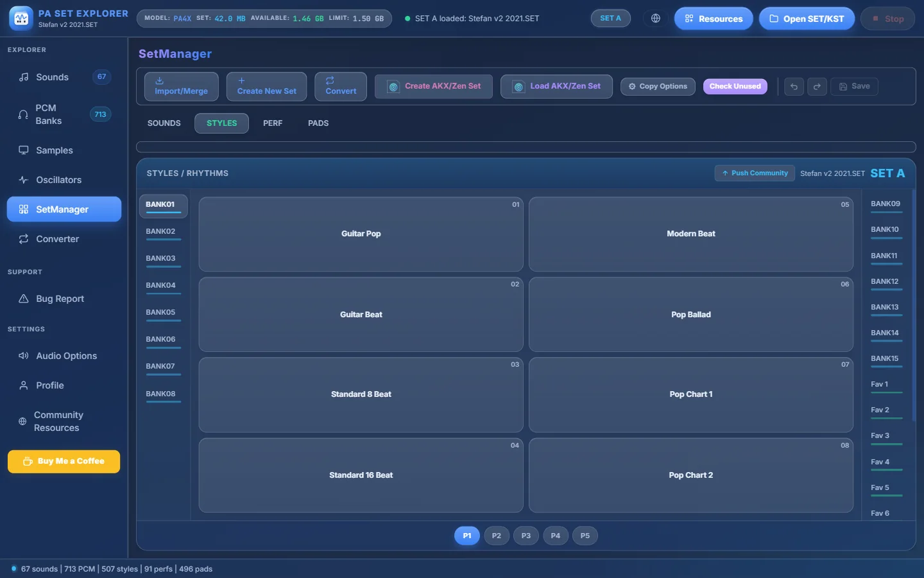Go to page P1
Viewport: 924px width, 578px height.
pos(467,536)
